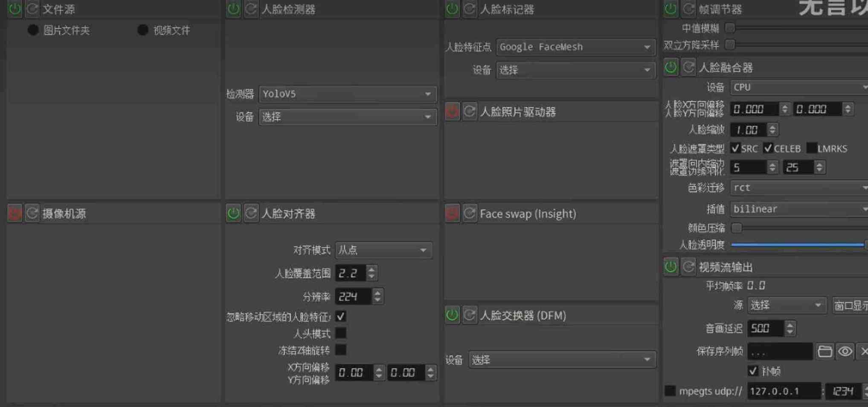Adjust the 颜色压缩 slider handle
Viewport: 868px width, 407px height.
coord(737,228)
